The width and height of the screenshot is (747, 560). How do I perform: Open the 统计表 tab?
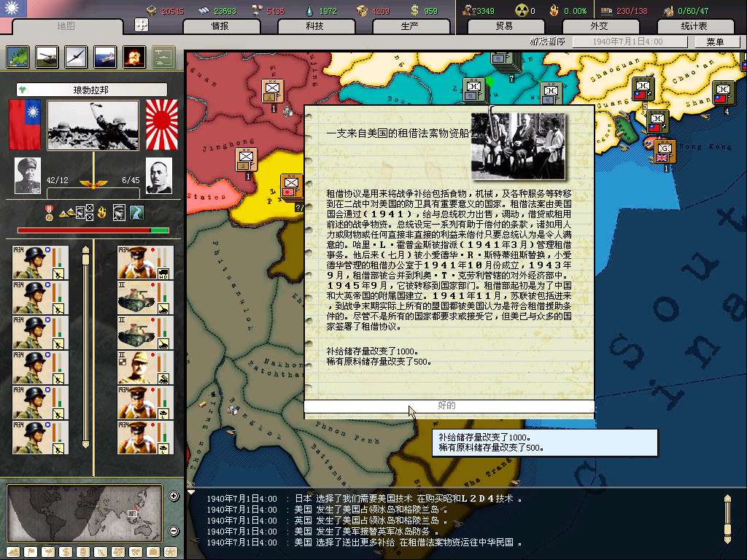pos(694,26)
